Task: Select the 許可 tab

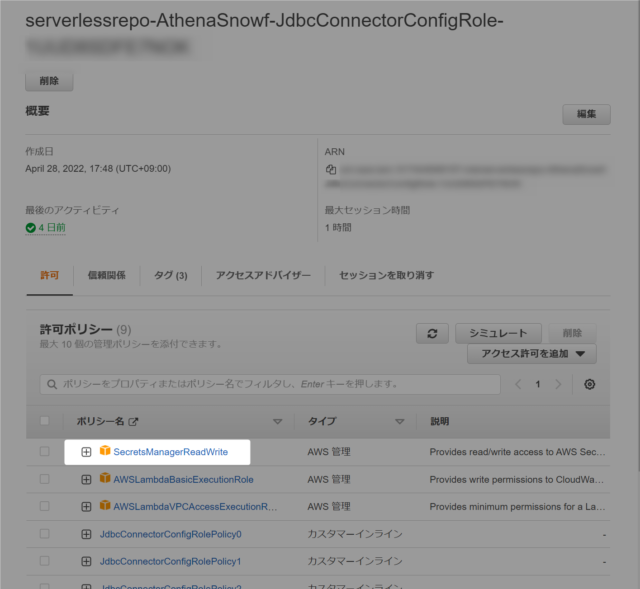Action: [50, 276]
